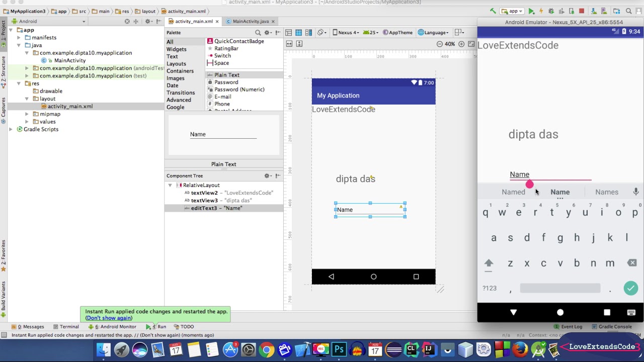Stop the running app with red square

coord(582,11)
